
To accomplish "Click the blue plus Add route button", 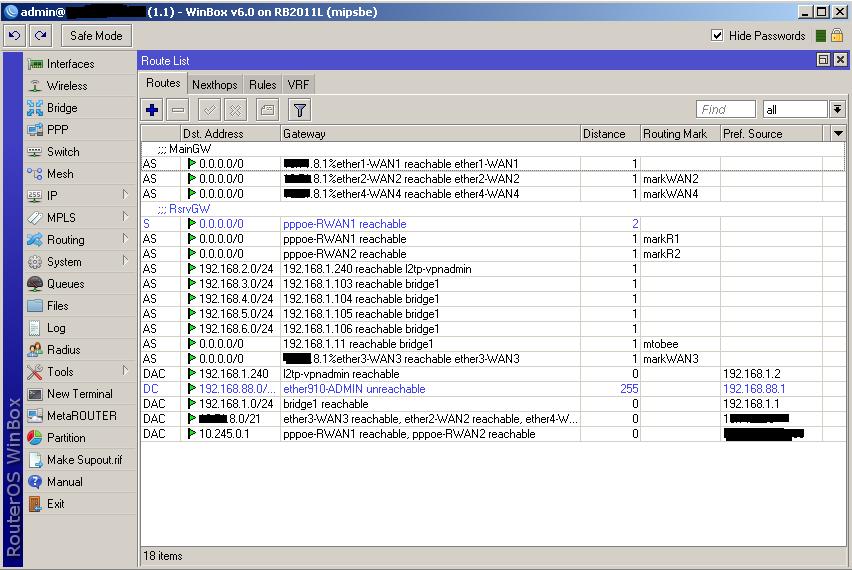I will [152, 110].
